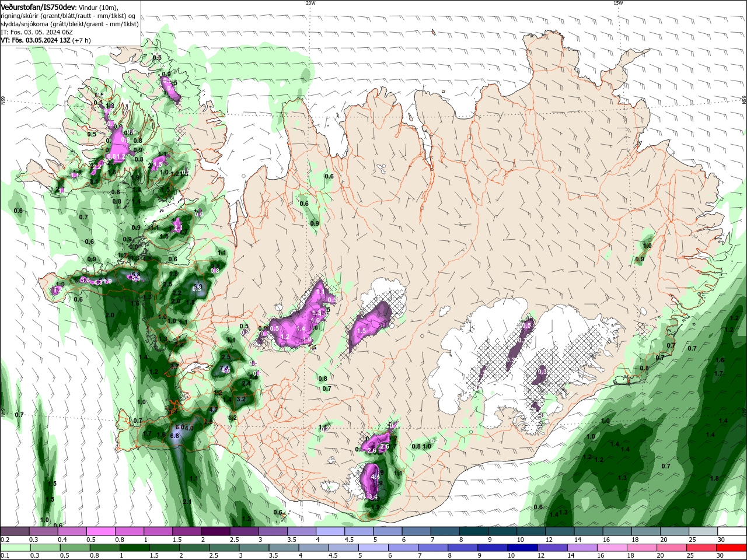747x560 pixels.
Task: Select the palest green rain swatch at 0.1
Action: tap(15, 548)
